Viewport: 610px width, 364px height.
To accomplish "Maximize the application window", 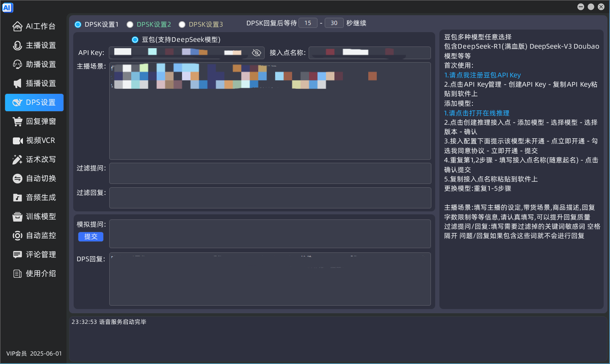I will (591, 7).
